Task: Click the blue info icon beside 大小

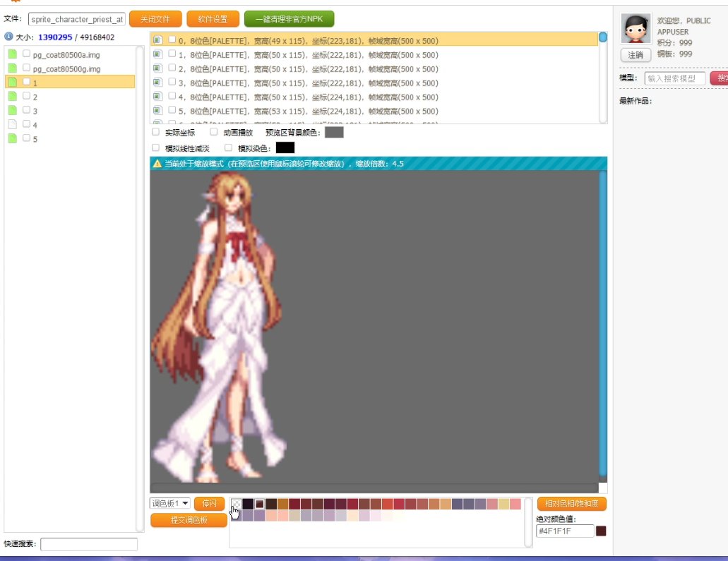Action: (x=8, y=36)
